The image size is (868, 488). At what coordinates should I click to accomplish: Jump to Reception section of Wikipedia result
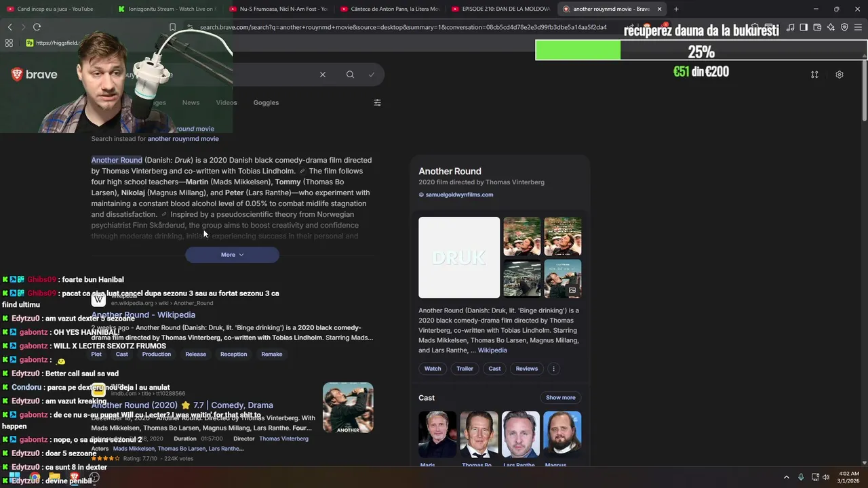[233, 354]
